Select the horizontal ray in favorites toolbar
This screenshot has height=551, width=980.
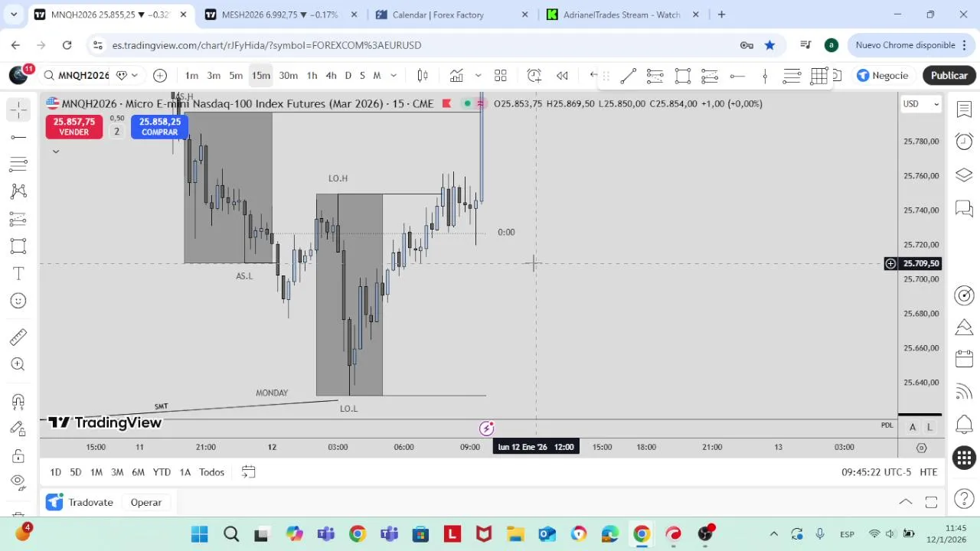tap(737, 76)
